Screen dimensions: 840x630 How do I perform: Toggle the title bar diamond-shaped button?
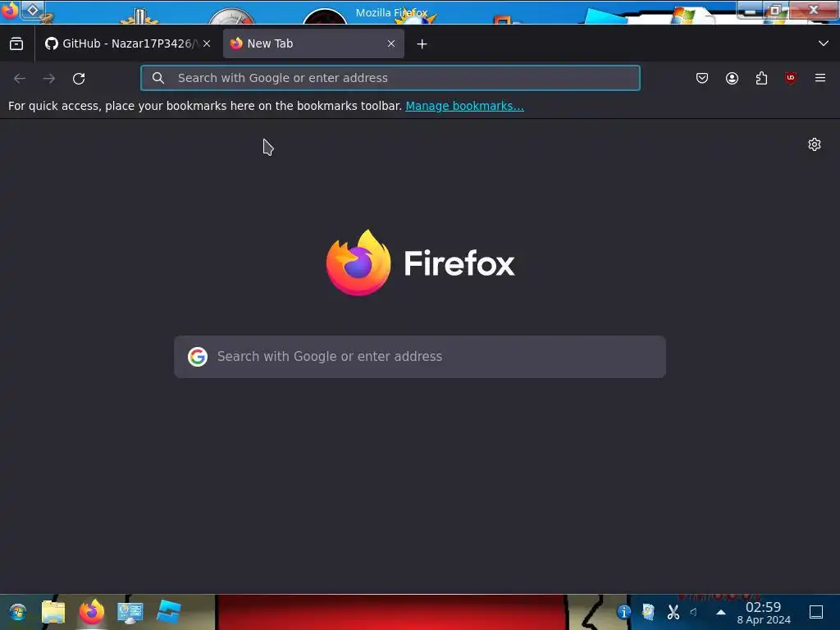tap(33, 10)
